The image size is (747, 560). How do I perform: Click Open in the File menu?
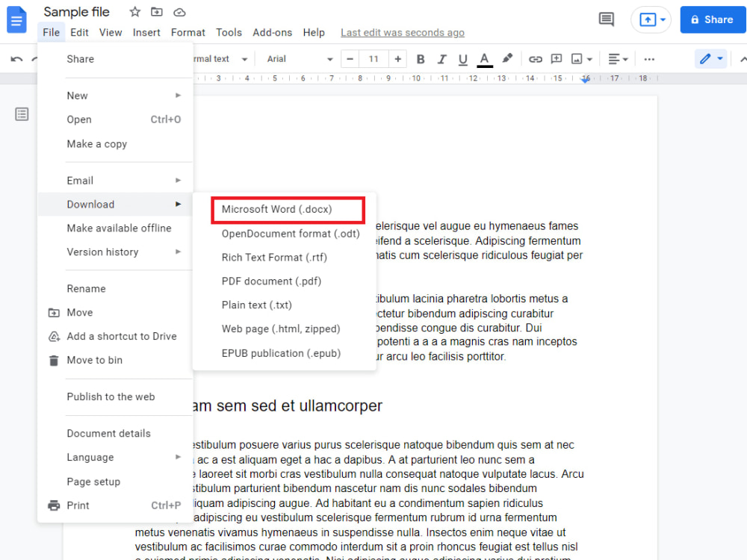tap(115, 119)
